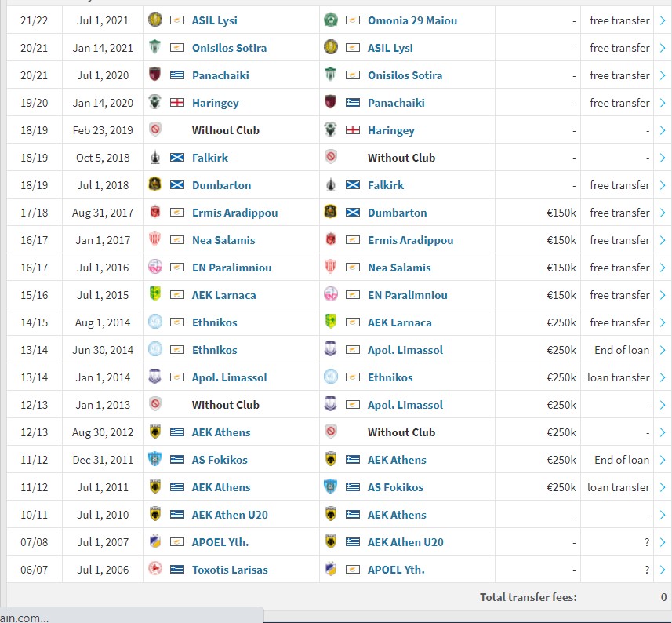
Task: Click Apol. Limassol crest in Jun 30, 2014 row
Action: coord(330,349)
